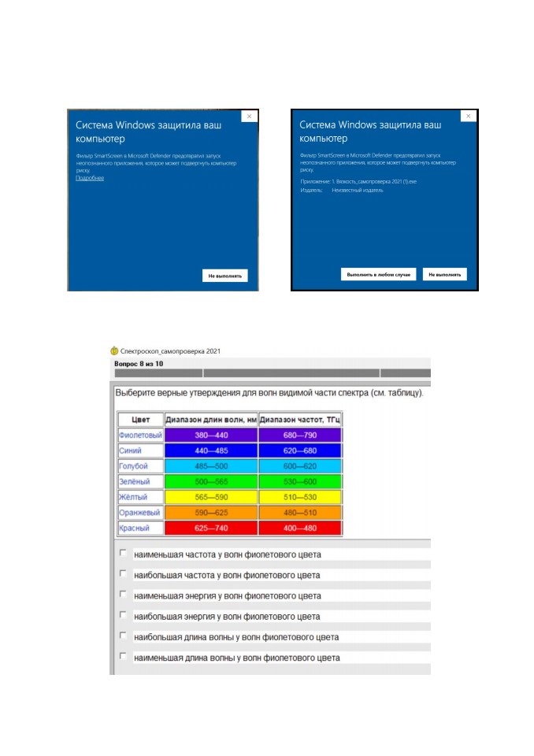The width and height of the screenshot is (534, 756).
Task: Click Не выполнять in right SmartScreen dialog
Action: 444,274
